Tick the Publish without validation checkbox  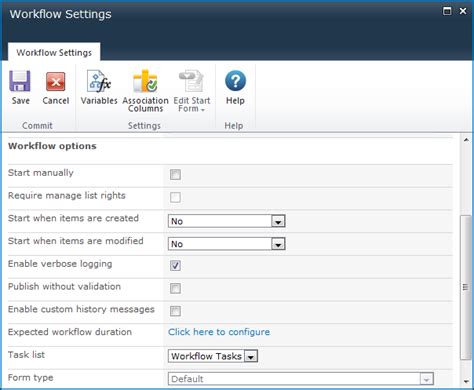(175, 288)
